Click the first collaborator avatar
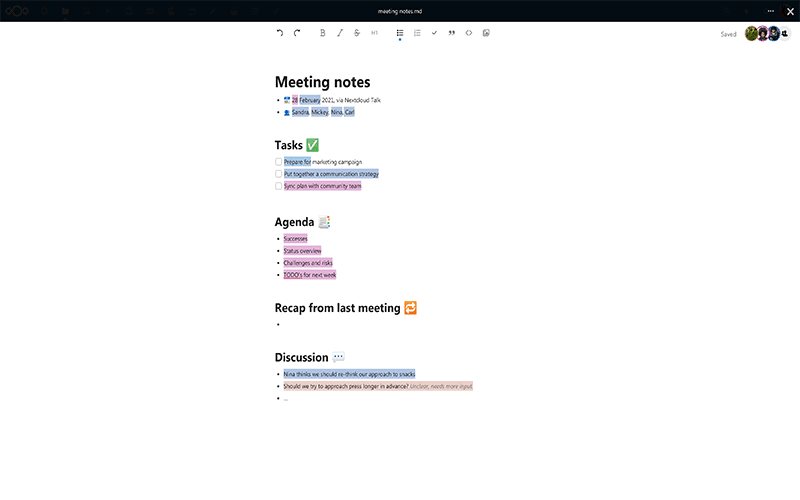Screen dimensions: 800x500 pyautogui.click(x=752, y=33)
